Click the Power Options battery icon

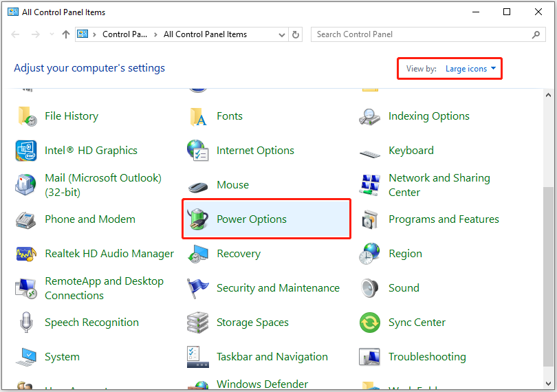tap(198, 219)
